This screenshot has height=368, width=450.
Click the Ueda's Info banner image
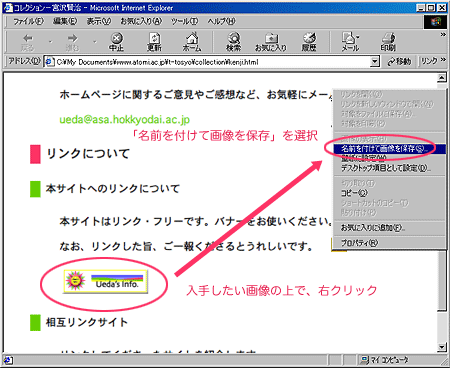[105, 281]
